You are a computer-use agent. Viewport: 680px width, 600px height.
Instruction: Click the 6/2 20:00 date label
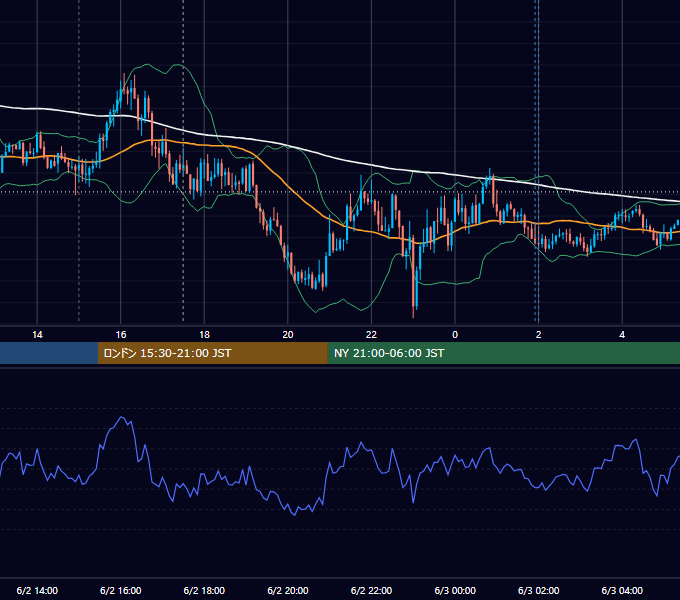point(288,590)
